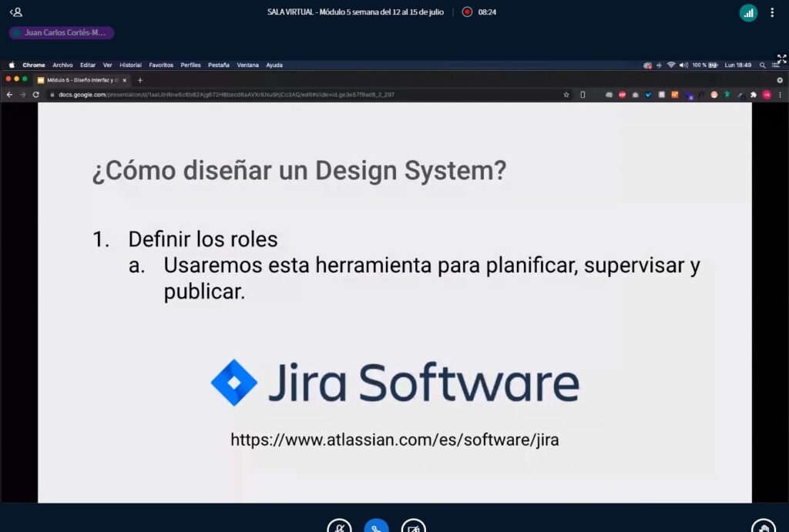Open the Ver menu
Image resolution: width=789 pixels, height=532 pixels.
pyautogui.click(x=107, y=65)
